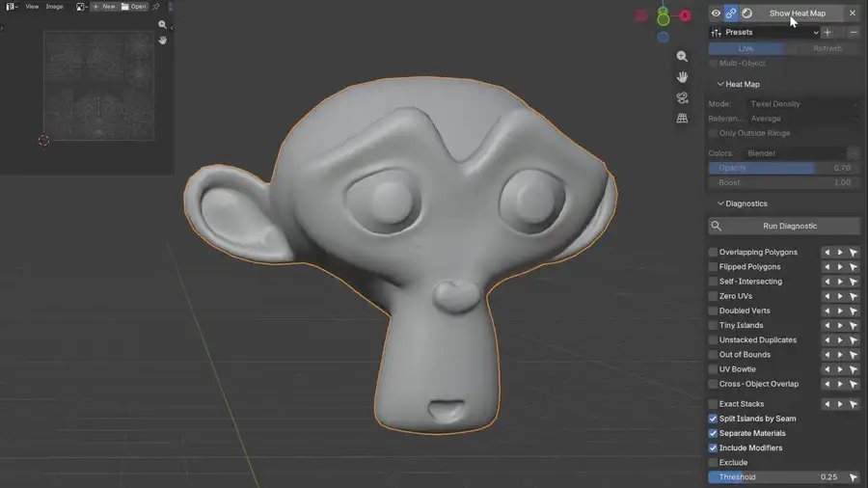The height and width of the screenshot is (488, 868).
Task: Collapse the Heat Map section
Action: (739, 84)
